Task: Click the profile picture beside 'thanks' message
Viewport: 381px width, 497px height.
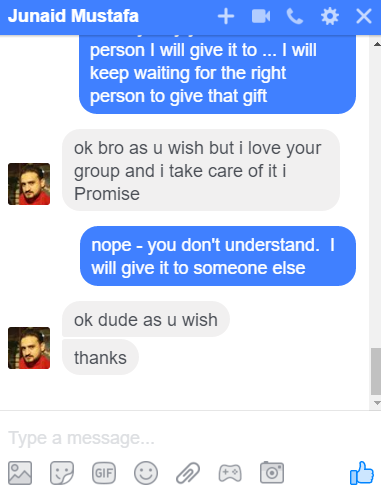Action: pos(29,348)
